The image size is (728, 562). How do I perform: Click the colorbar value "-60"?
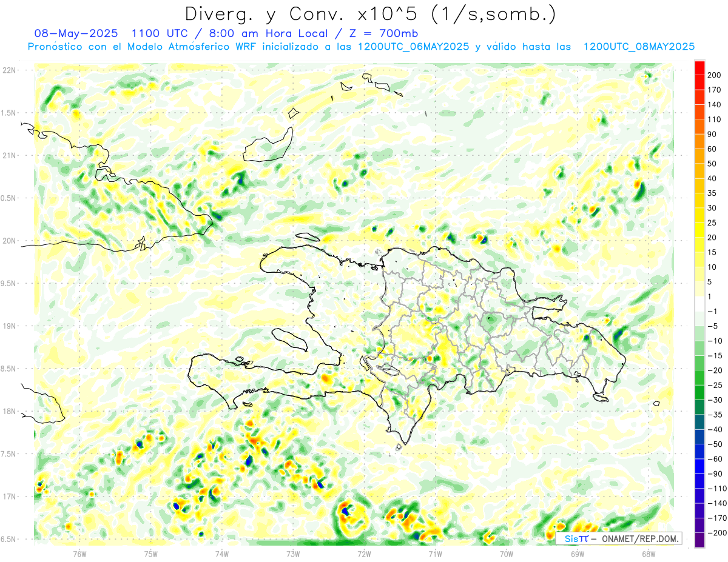[715, 459]
